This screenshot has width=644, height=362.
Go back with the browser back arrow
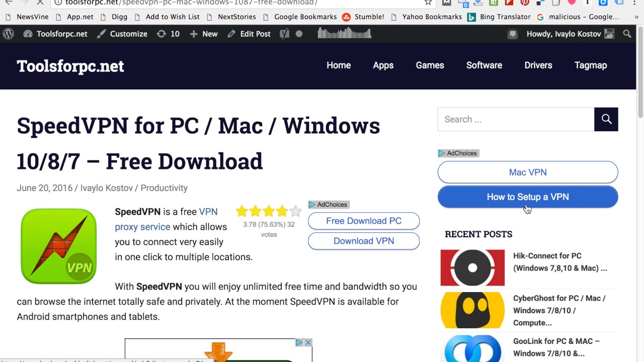pos(9,3)
